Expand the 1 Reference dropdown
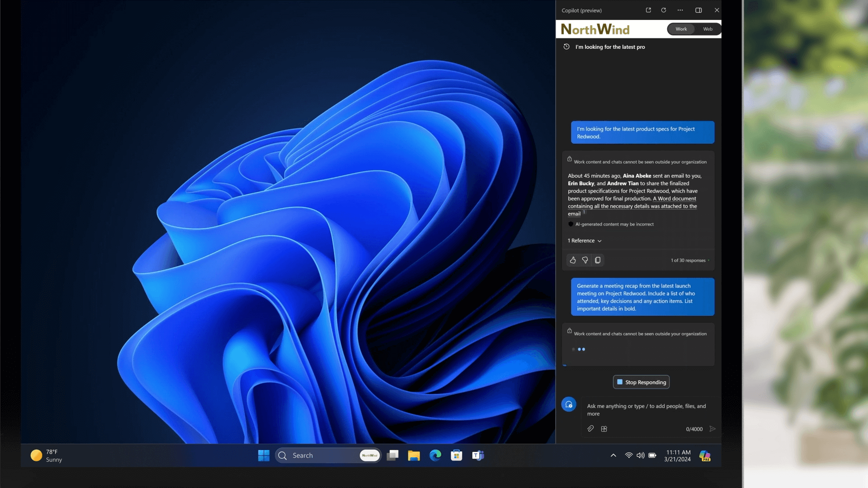Image resolution: width=868 pixels, height=488 pixels. coord(585,241)
